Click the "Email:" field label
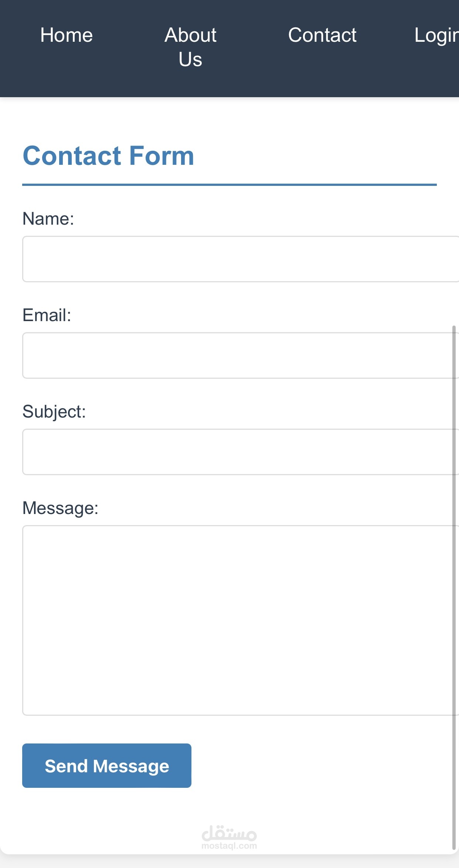The image size is (459, 868). click(x=47, y=315)
